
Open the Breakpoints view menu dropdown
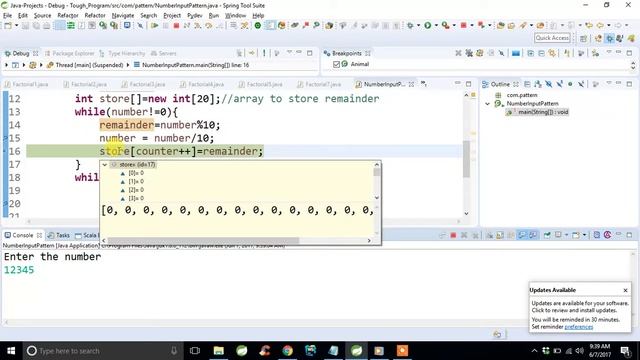point(609,53)
